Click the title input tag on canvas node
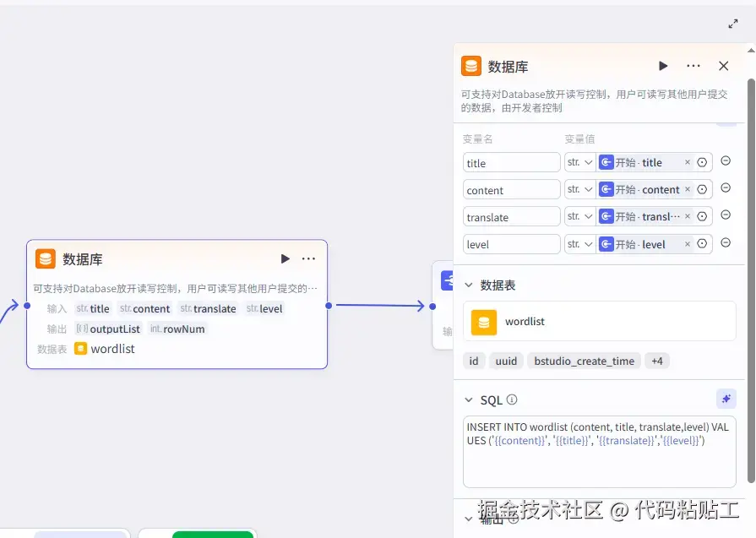This screenshot has height=538, width=756. coord(93,308)
